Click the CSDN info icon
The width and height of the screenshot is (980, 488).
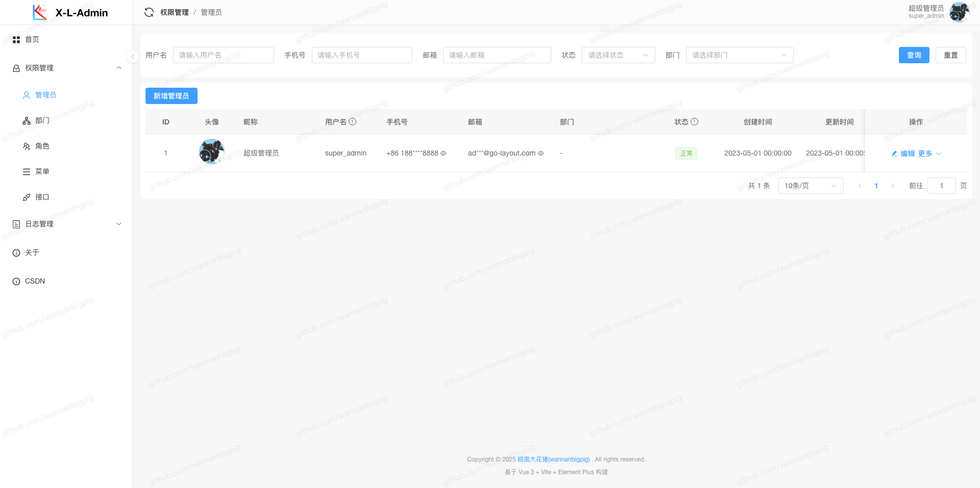click(16, 281)
